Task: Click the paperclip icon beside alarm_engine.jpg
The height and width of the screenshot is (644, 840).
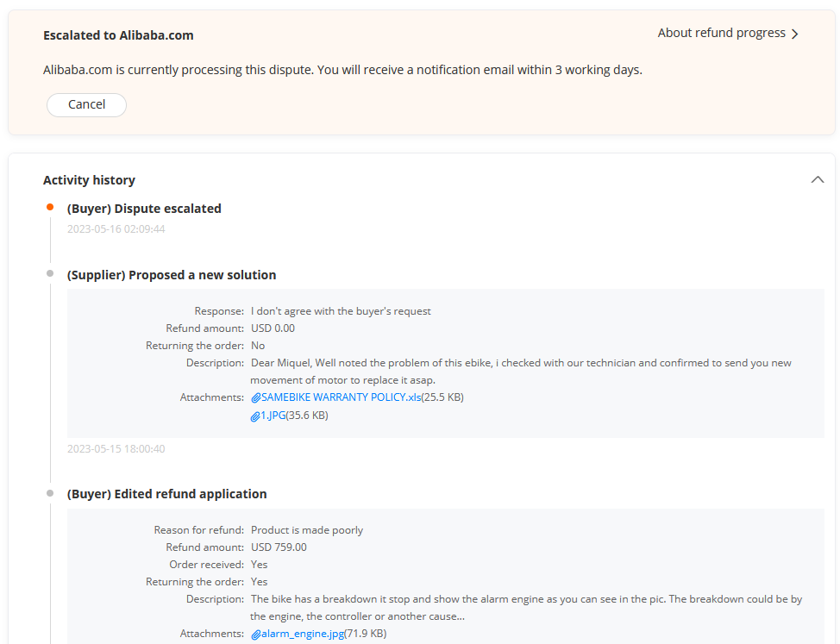Action: 255,634
